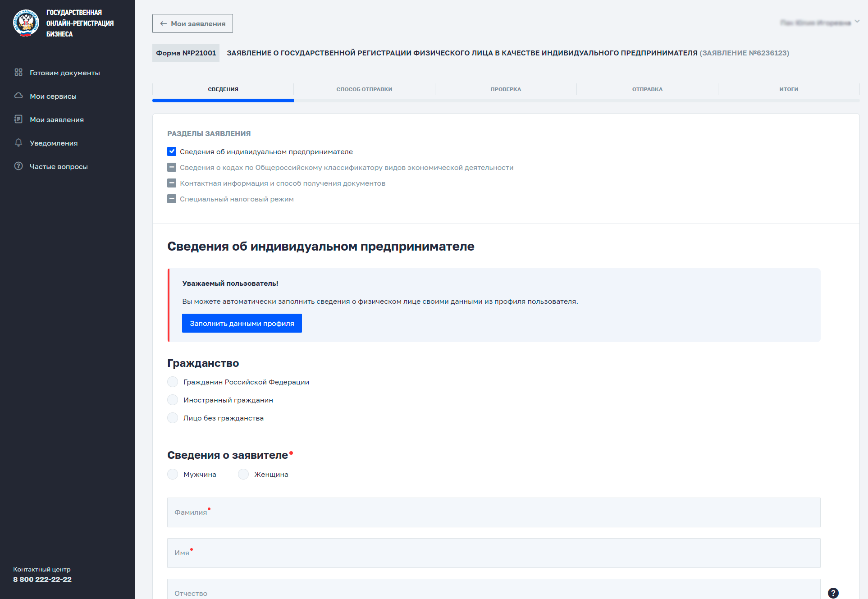Switch to the Отправка step
868x599 pixels.
pyautogui.click(x=647, y=89)
